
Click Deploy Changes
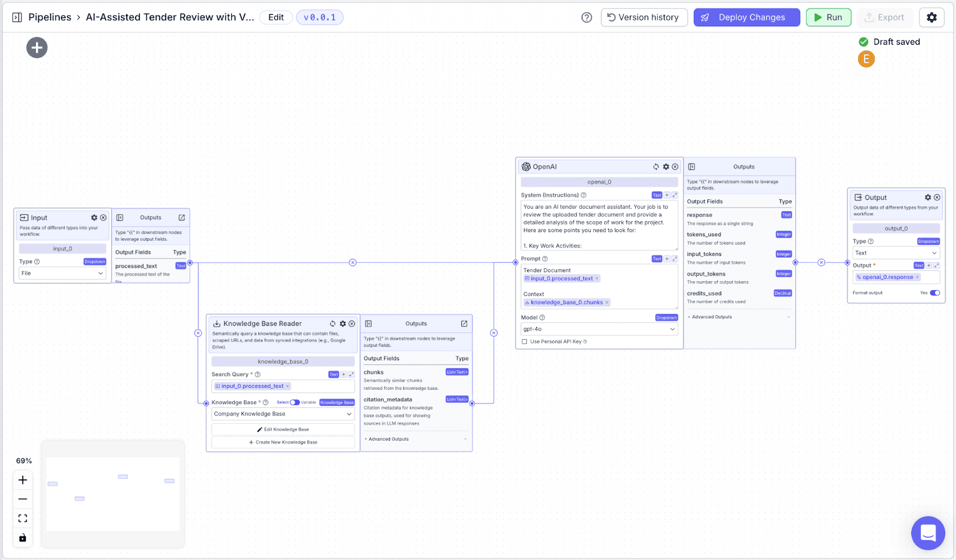747,17
